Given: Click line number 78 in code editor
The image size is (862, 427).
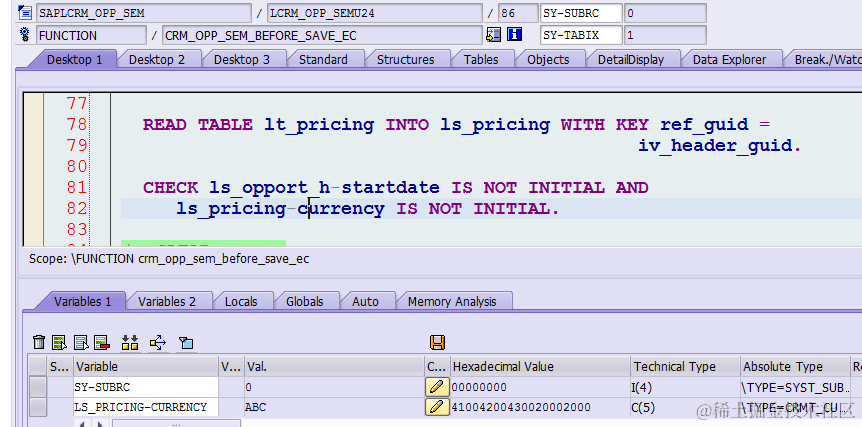Looking at the screenshot, I should coord(76,124).
